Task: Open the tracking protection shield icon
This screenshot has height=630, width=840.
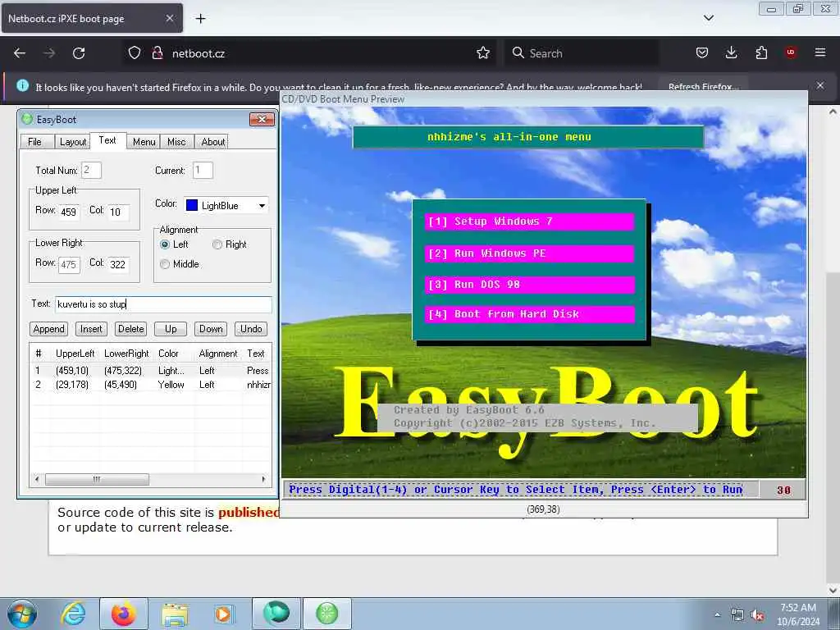Action: coord(135,53)
